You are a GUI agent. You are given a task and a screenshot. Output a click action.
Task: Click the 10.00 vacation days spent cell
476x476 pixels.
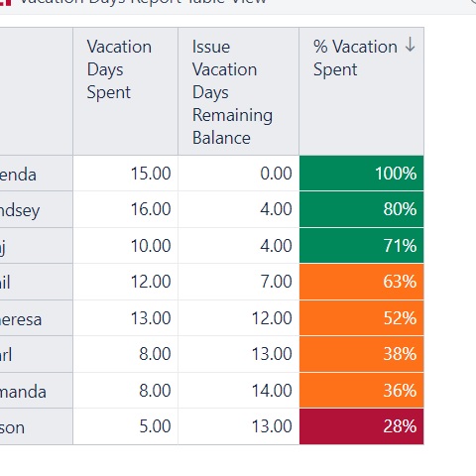(x=126, y=246)
